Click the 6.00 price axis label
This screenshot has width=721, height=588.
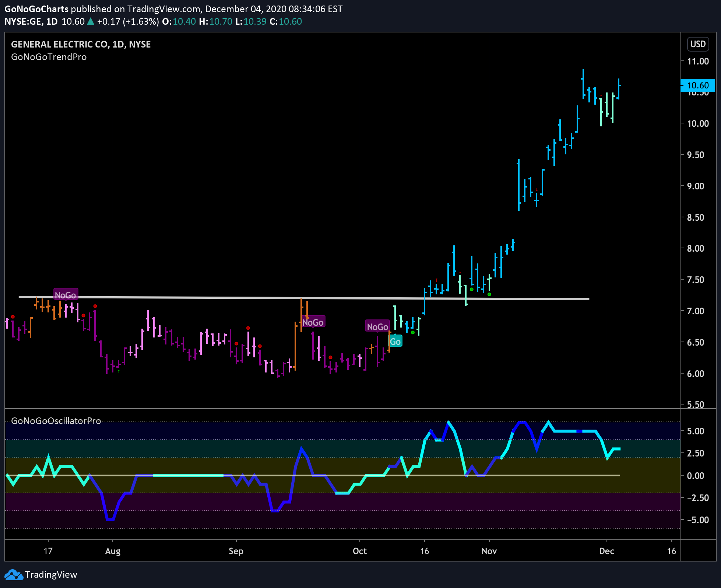click(696, 374)
